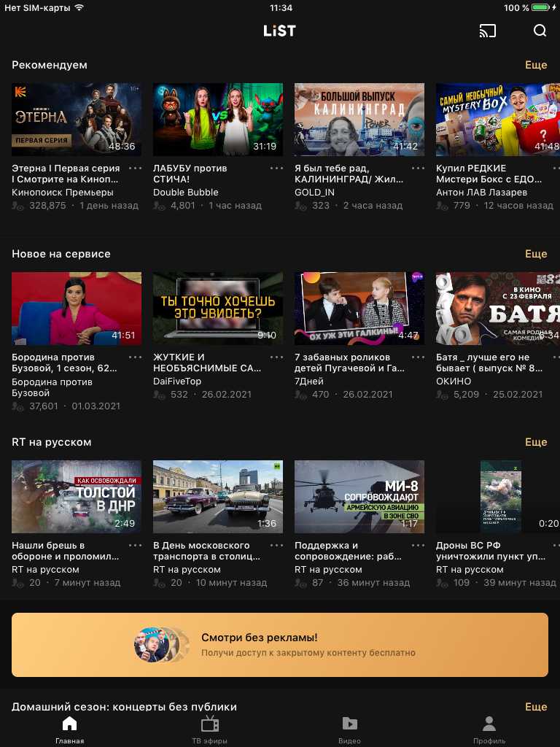This screenshot has width=560, height=747.
Task: Open more options for 7 забавных роликов
Action: coord(418,357)
